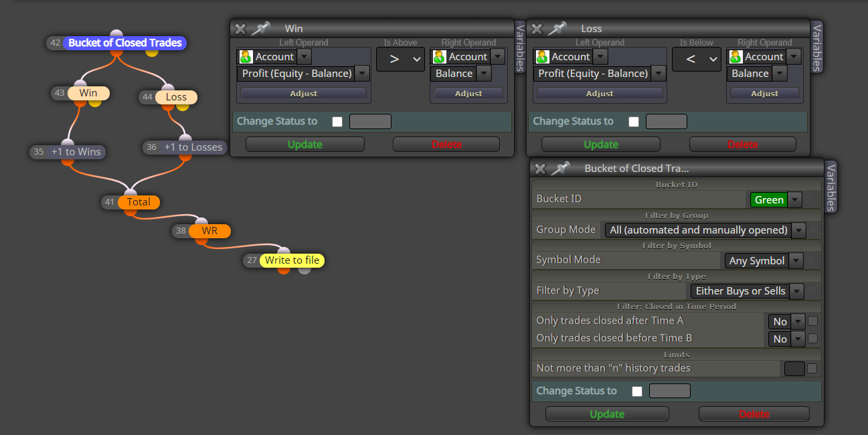This screenshot has height=435, width=868.
Task: Select the Write to file node
Action: [x=292, y=260]
